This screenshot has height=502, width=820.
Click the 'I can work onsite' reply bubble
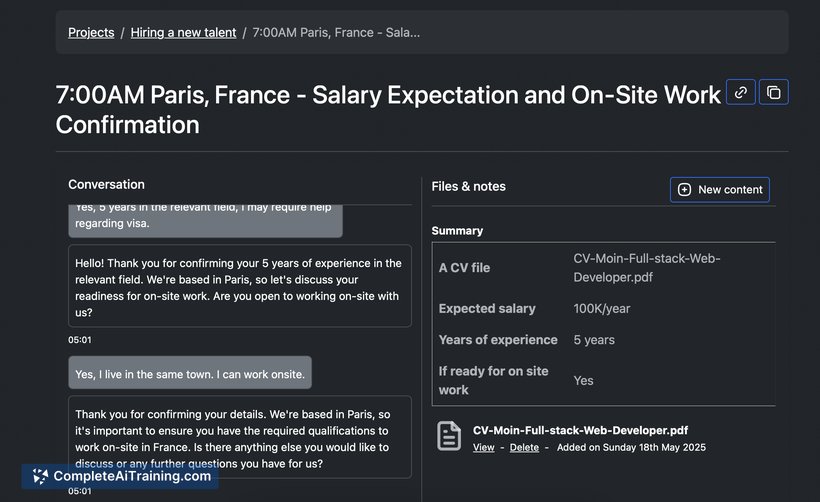tap(190, 374)
